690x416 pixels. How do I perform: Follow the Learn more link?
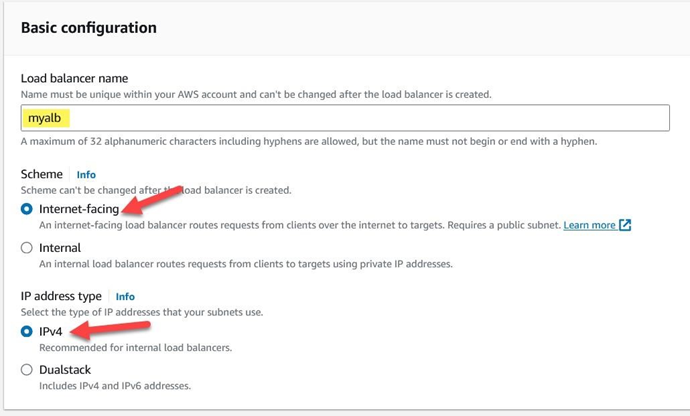point(589,225)
